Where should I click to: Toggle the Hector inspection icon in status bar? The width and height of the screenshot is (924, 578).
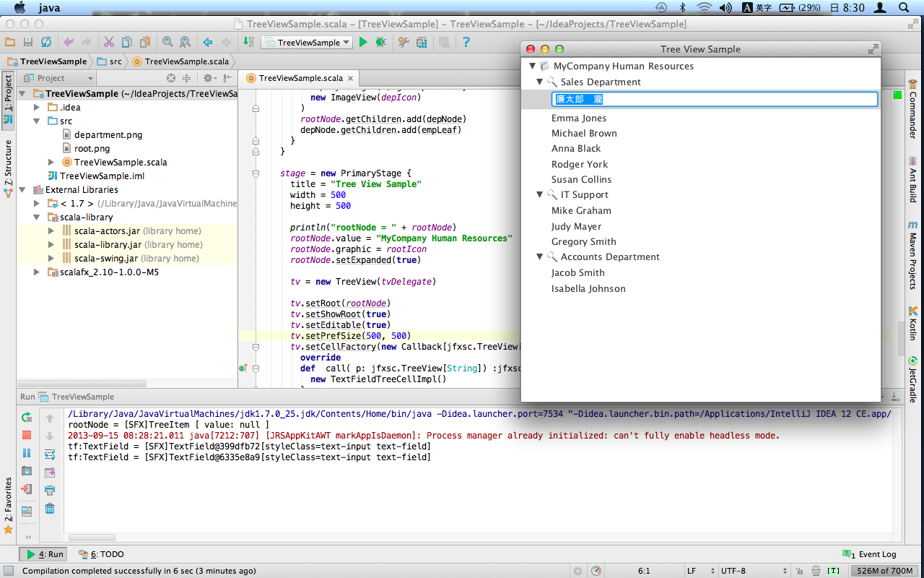click(x=816, y=571)
